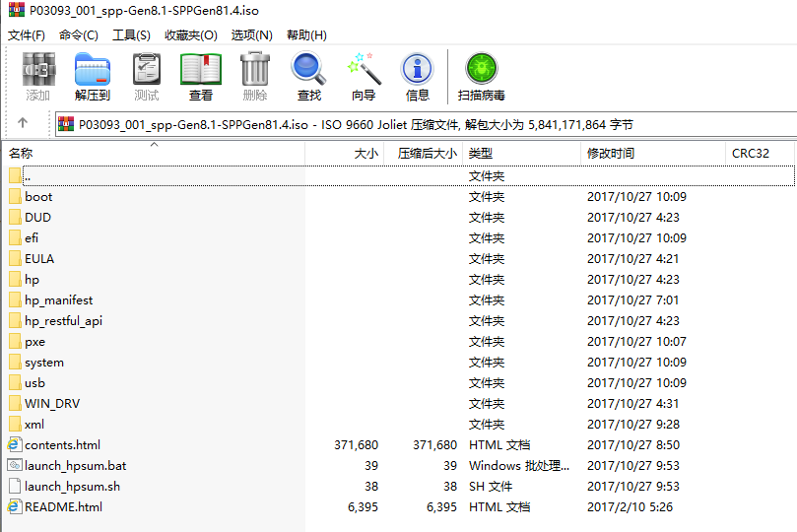Click the 查找 (Find) magnifier icon
Viewport: 797px width, 532px height.
pos(309,77)
